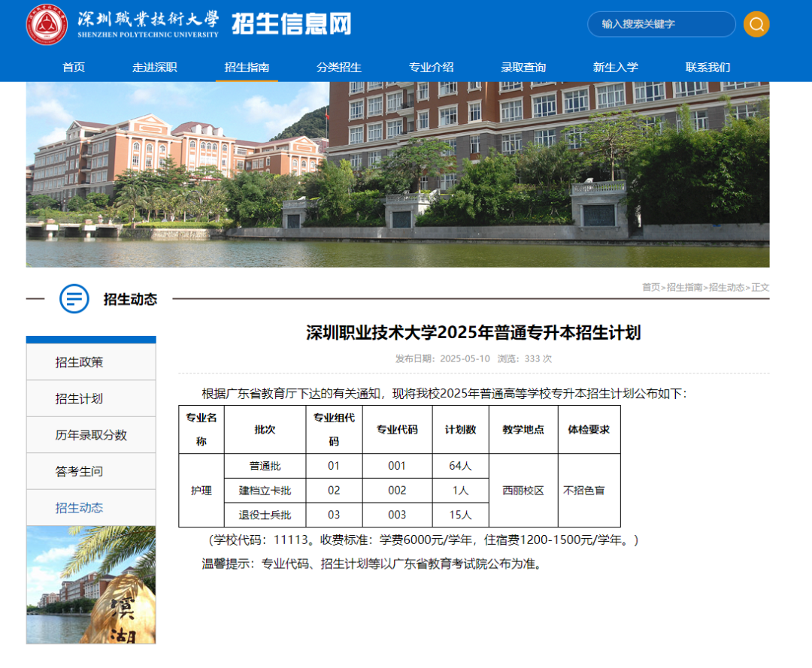Click 新生入学 in the navigation bar
This screenshot has width=812, height=668.
pyautogui.click(x=615, y=67)
